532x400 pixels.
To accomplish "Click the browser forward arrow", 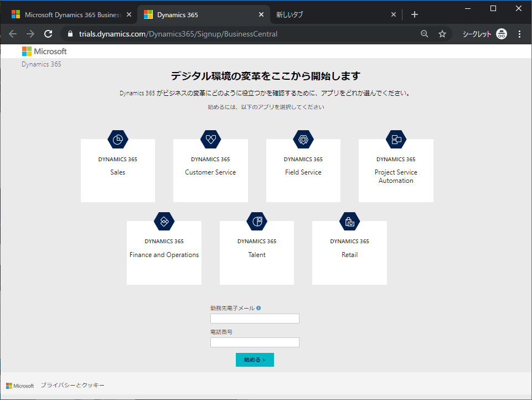I will [x=30, y=34].
